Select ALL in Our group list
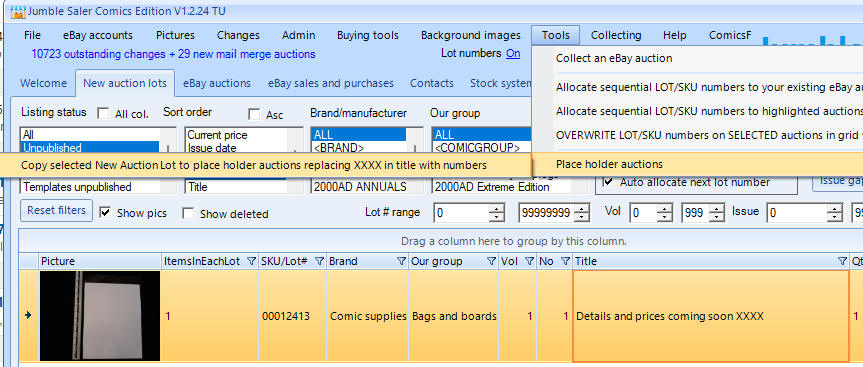The height and width of the screenshot is (367, 863). (482, 135)
